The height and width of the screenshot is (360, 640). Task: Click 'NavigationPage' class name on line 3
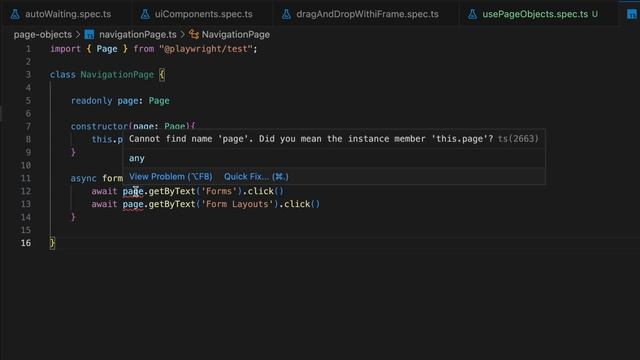pyautogui.click(x=117, y=75)
